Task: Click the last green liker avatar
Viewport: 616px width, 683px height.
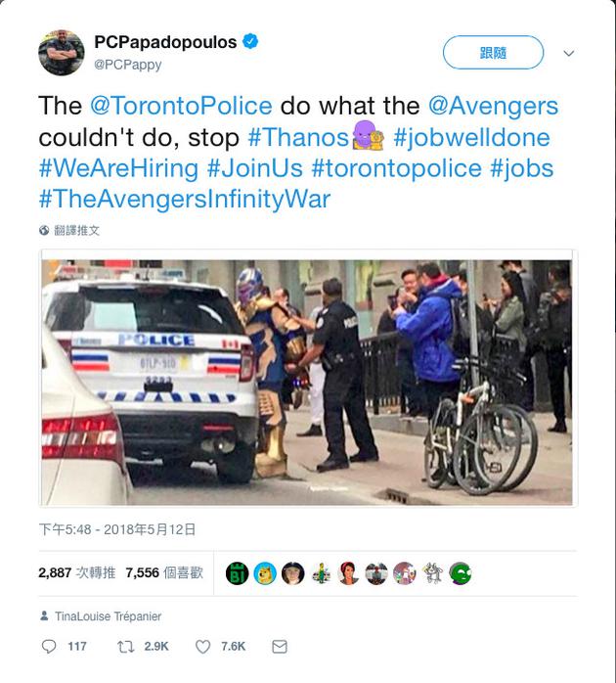Action: 460,573
